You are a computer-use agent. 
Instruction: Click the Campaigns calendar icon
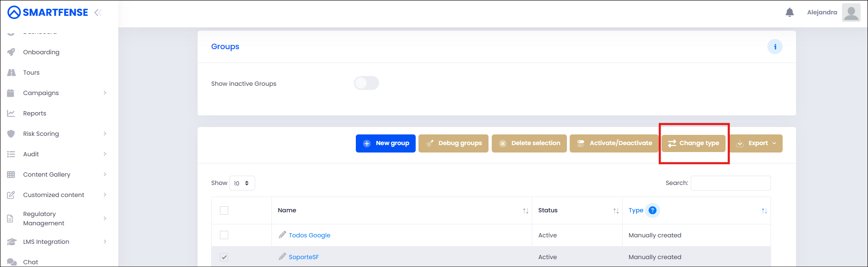pyautogui.click(x=11, y=93)
